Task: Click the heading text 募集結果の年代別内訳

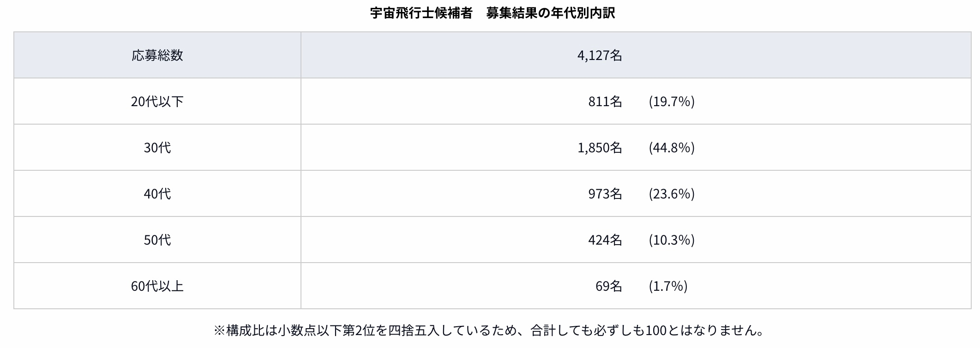Action: point(550,13)
